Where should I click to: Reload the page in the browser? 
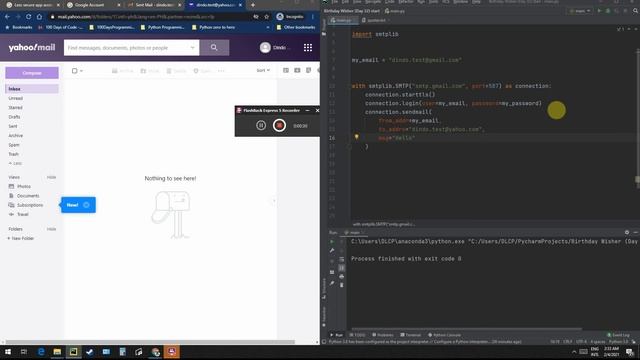28,17
